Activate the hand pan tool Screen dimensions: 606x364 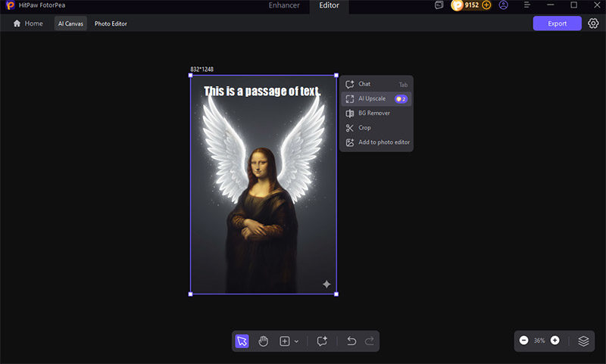pos(264,341)
